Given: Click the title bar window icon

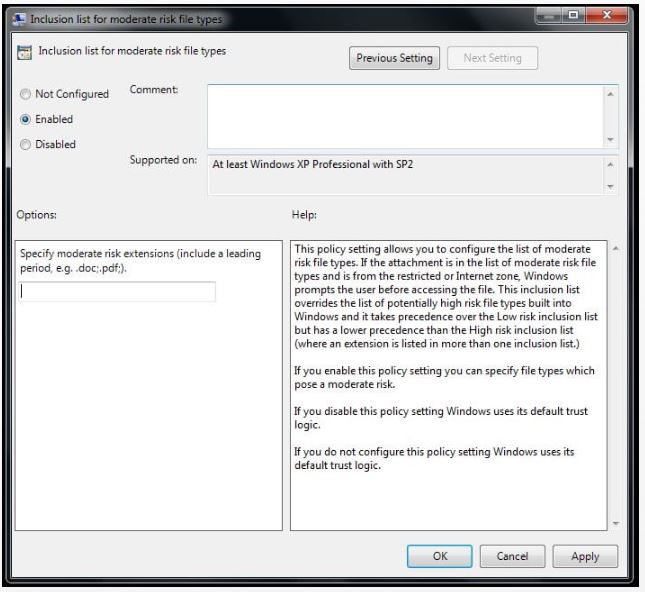Looking at the screenshot, I should pyautogui.click(x=19, y=19).
